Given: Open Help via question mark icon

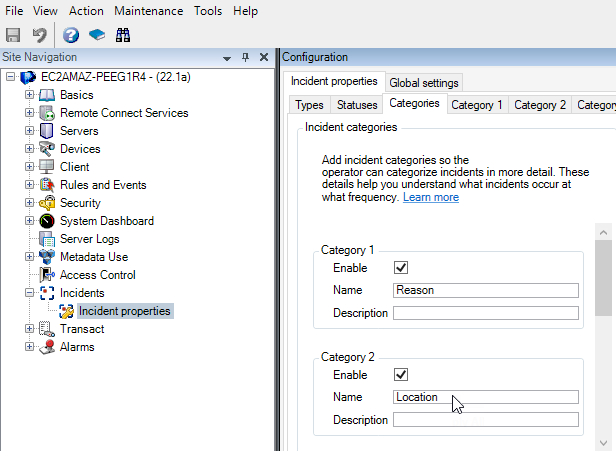Looking at the screenshot, I should [x=71, y=35].
